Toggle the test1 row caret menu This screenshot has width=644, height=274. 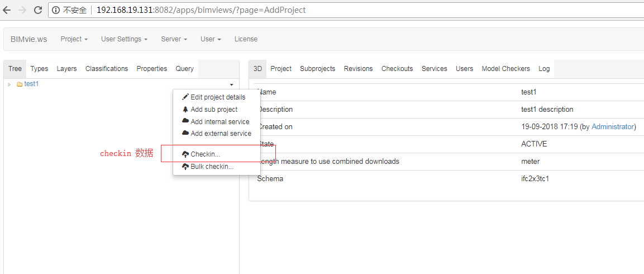pyautogui.click(x=231, y=84)
